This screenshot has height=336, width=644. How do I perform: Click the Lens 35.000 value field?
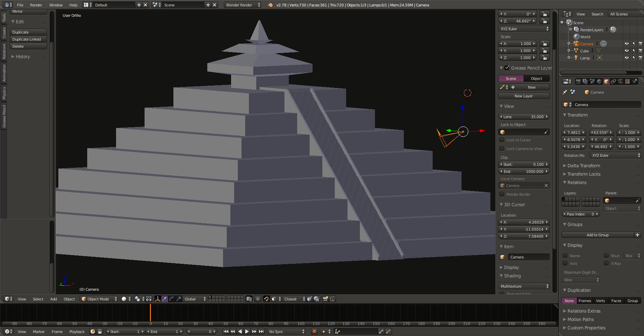point(523,117)
